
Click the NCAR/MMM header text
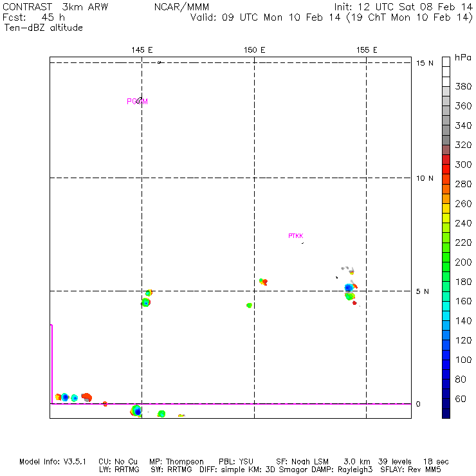(x=181, y=7)
